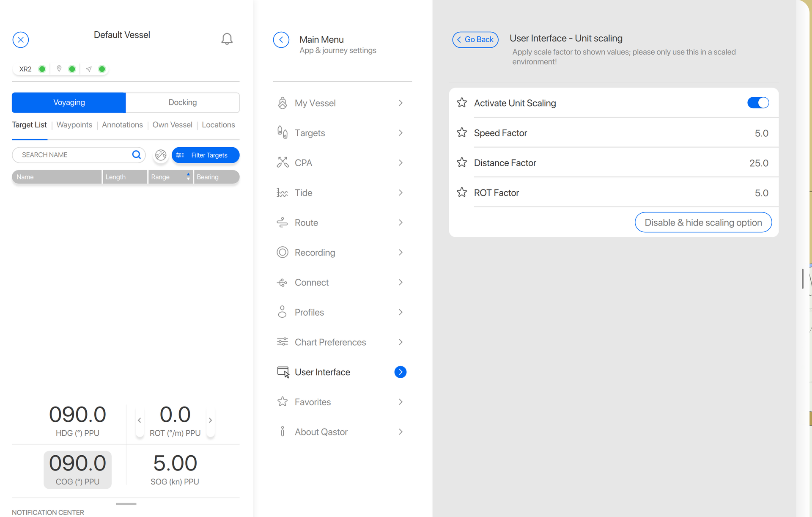Favorite the Speed Factor star icon
This screenshot has height=517, width=812.
[462, 133]
